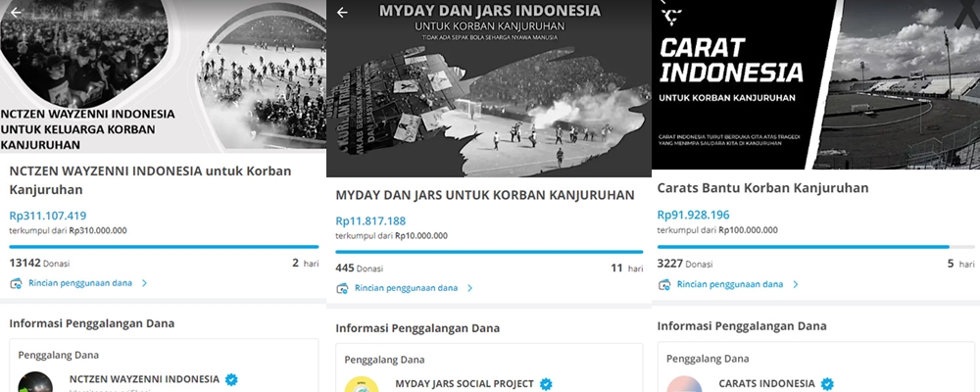Click verified badge next to NCTZEN WAYZENNI INDONESIA
This screenshot has width=980, height=392.
tap(231, 379)
